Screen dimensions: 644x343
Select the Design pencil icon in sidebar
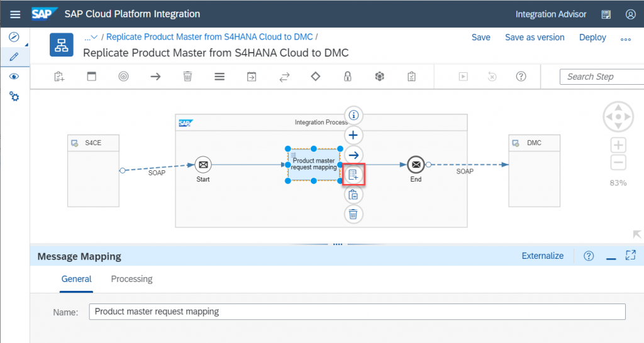pyautogui.click(x=14, y=57)
